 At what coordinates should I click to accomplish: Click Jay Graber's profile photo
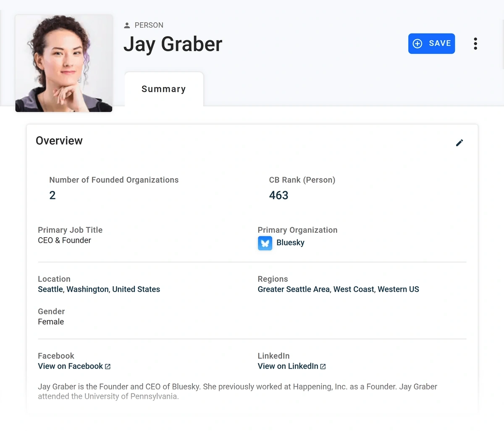pyautogui.click(x=63, y=63)
